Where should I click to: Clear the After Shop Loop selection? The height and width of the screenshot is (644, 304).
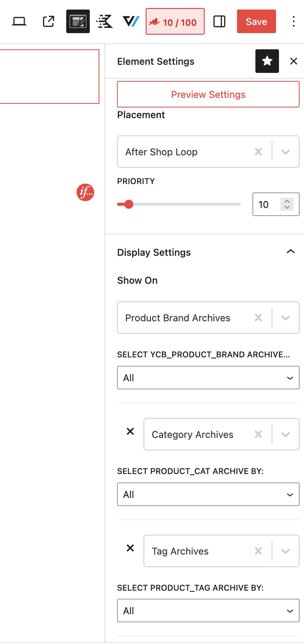[x=258, y=152]
